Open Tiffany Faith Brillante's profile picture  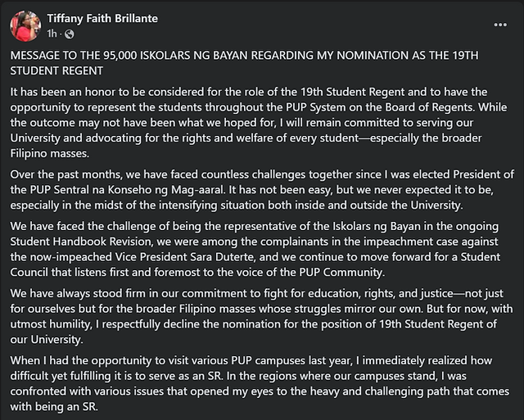[25, 25]
